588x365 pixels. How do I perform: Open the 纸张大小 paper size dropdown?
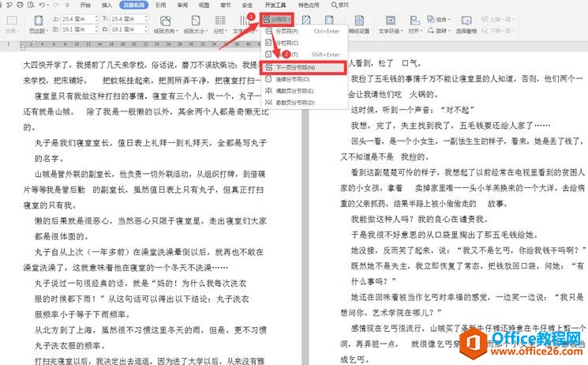click(x=196, y=24)
